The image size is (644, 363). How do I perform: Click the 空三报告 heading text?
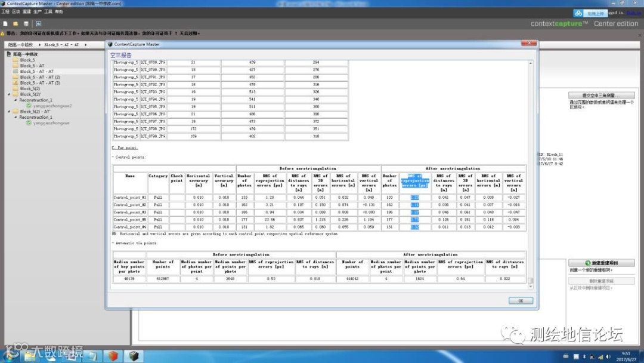click(120, 55)
